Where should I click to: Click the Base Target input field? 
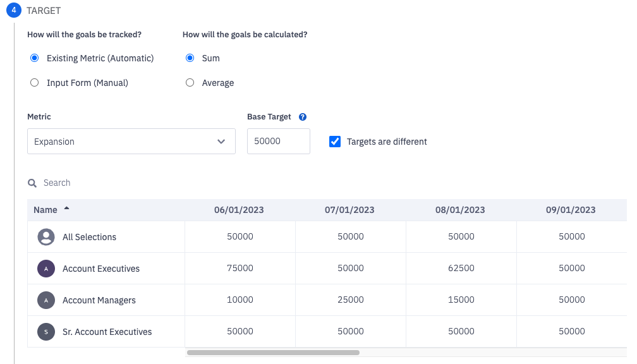pos(278,142)
